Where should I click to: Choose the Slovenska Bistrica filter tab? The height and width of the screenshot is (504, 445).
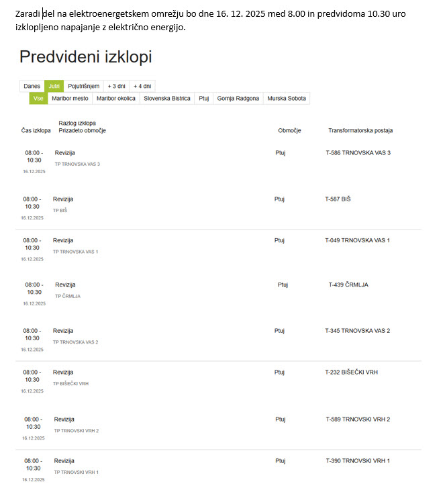click(x=167, y=99)
